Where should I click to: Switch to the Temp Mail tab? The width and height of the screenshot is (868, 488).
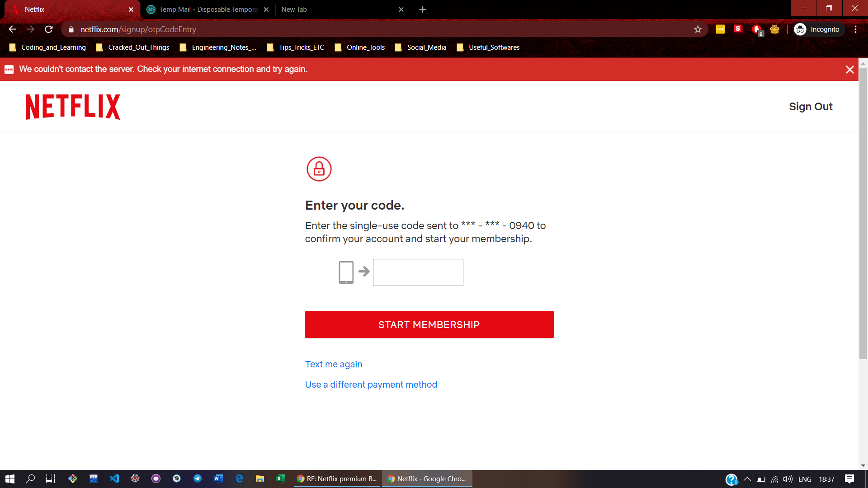click(x=208, y=9)
